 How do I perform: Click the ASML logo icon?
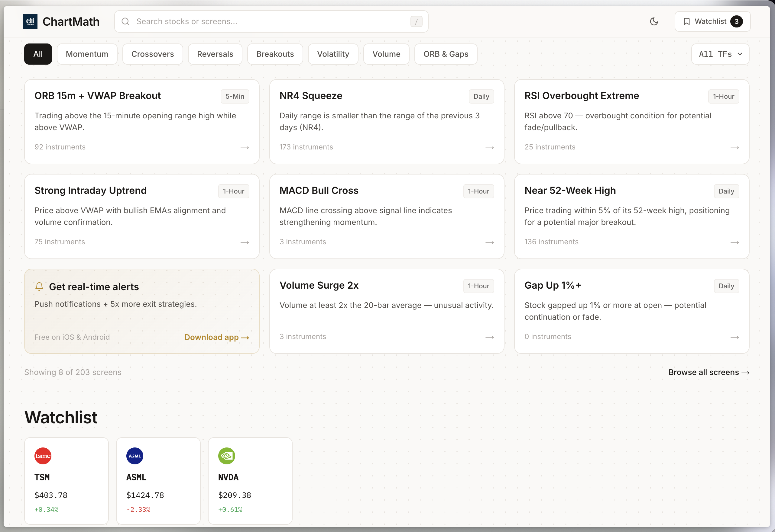click(x=135, y=456)
